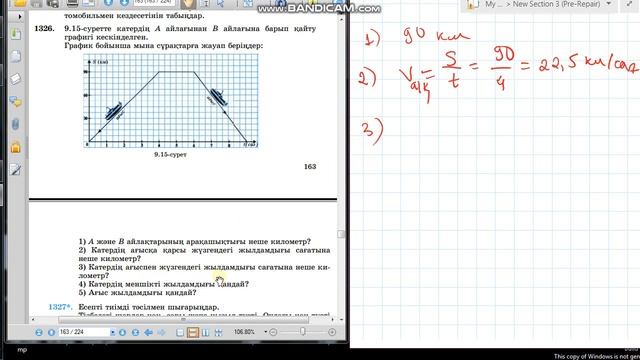
Task: Click problem number 1326.
Action: tap(44, 29)
